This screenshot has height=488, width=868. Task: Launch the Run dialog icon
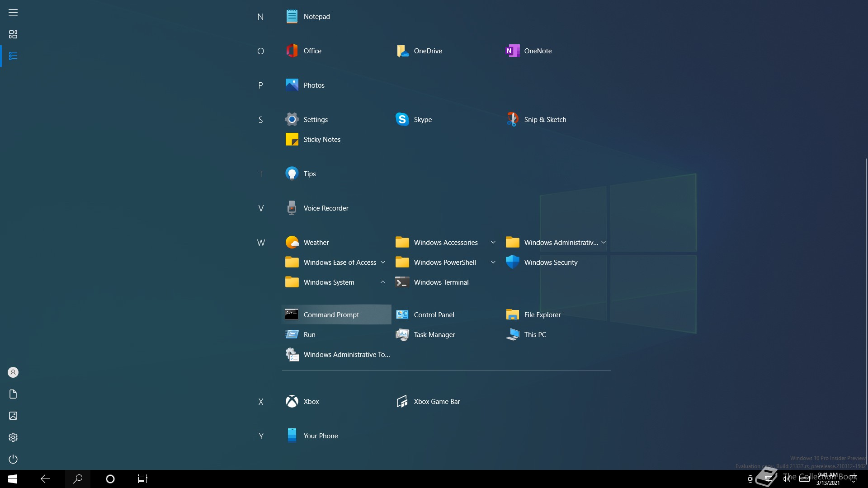pyautogui.click(x=292, y=335)
